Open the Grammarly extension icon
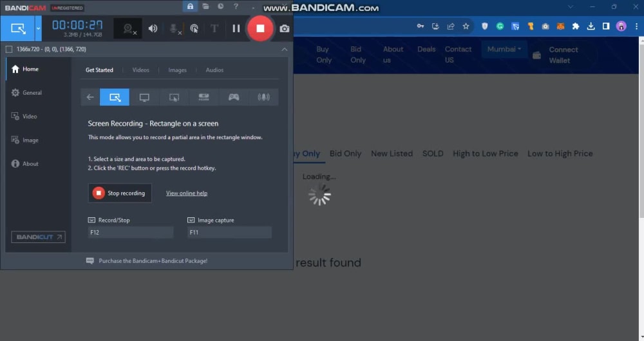 pos(500,26)
